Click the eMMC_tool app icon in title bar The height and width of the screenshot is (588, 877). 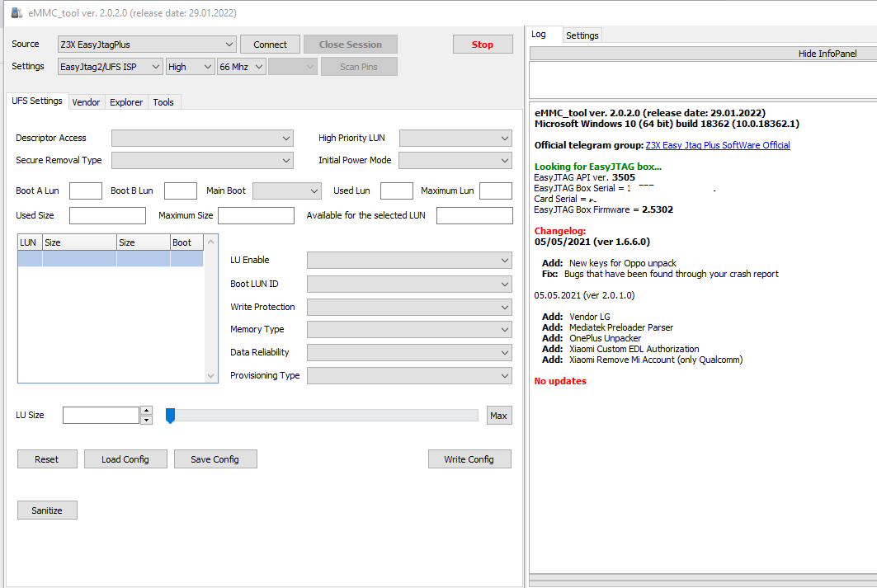pos(17,12)
